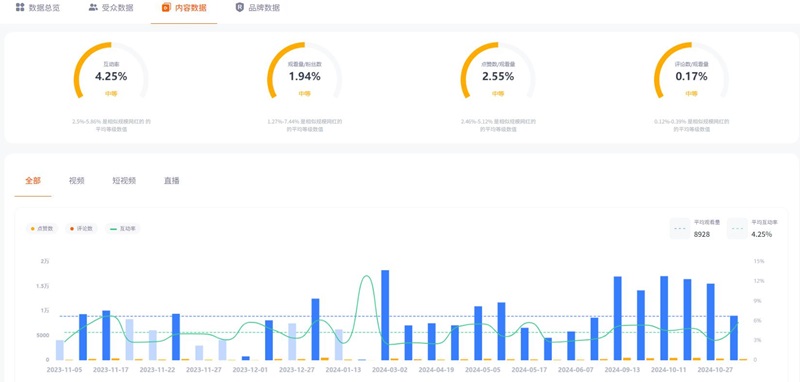The image size is (800, 382).
Task: Click the 互动率 4.25% gauge
Action: (111, 70)
